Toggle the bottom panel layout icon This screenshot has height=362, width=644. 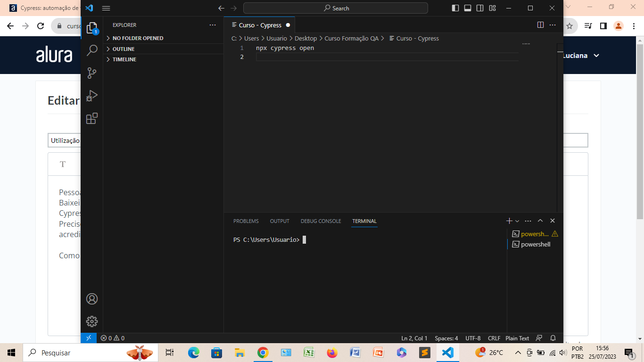point(468,8)
